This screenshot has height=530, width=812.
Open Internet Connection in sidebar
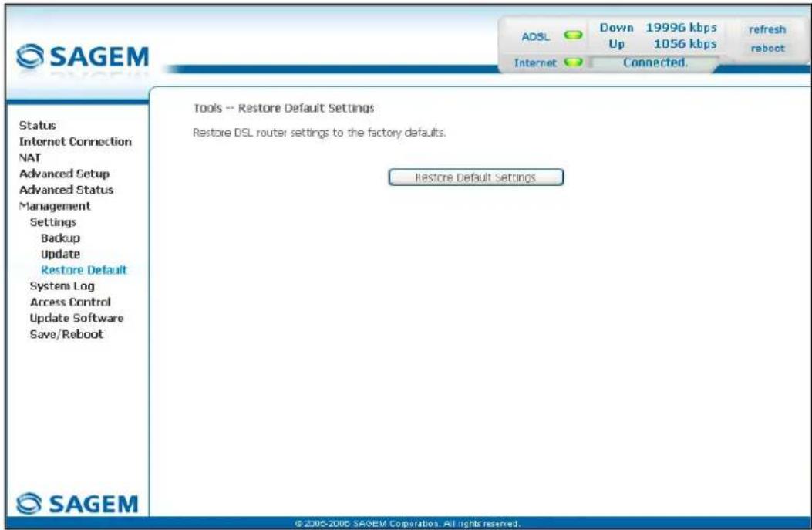click(x=75, y=141)
